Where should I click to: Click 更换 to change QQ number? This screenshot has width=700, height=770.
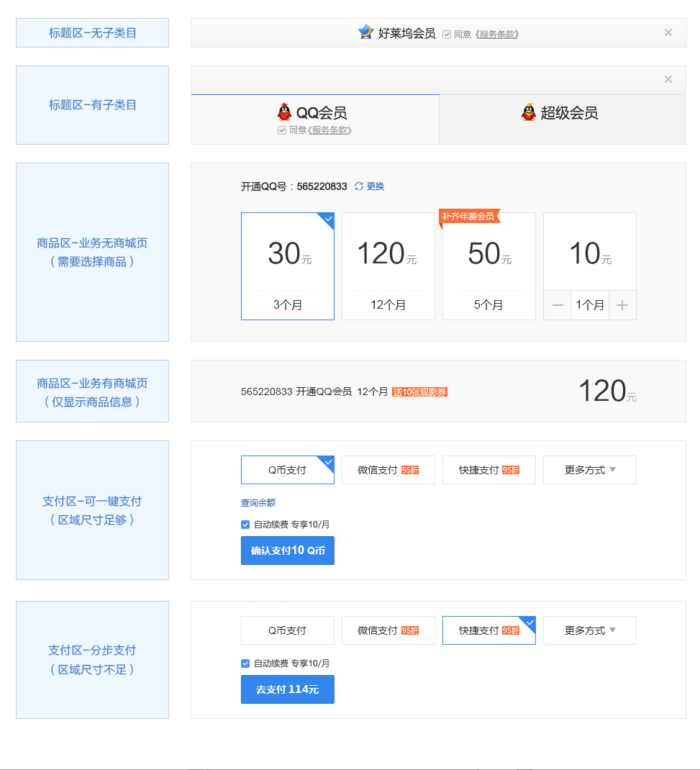[x=376, y=186]
